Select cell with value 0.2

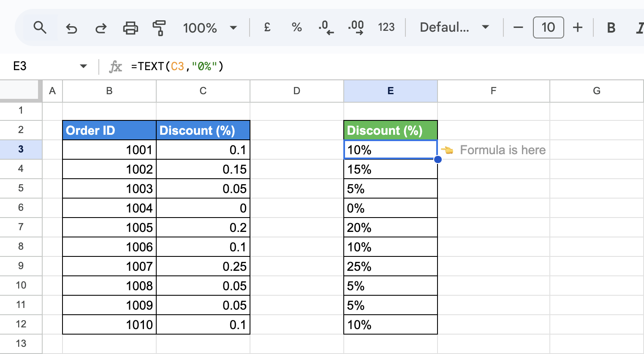(203, 227)
